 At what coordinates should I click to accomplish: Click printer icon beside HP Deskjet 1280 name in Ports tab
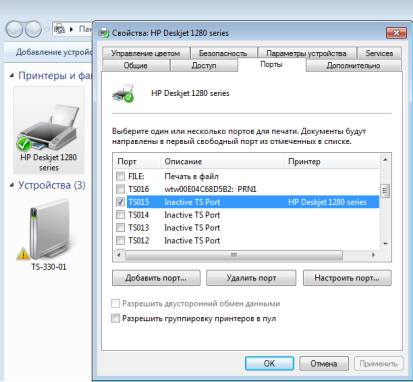[123, 94]
